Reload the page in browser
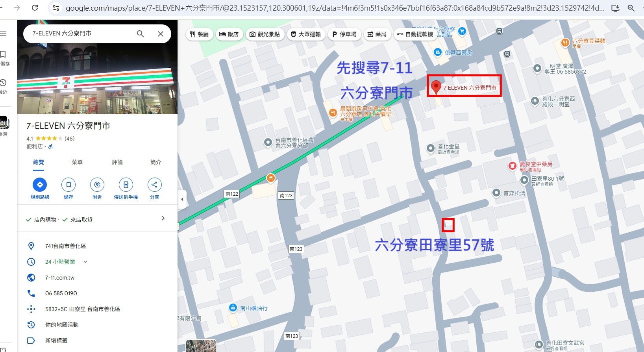 35,7
